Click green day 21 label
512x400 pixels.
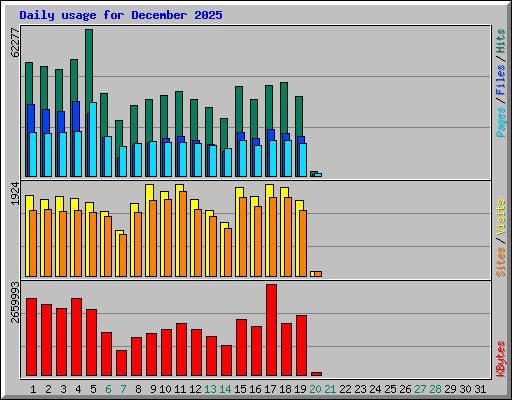(330, 389)
